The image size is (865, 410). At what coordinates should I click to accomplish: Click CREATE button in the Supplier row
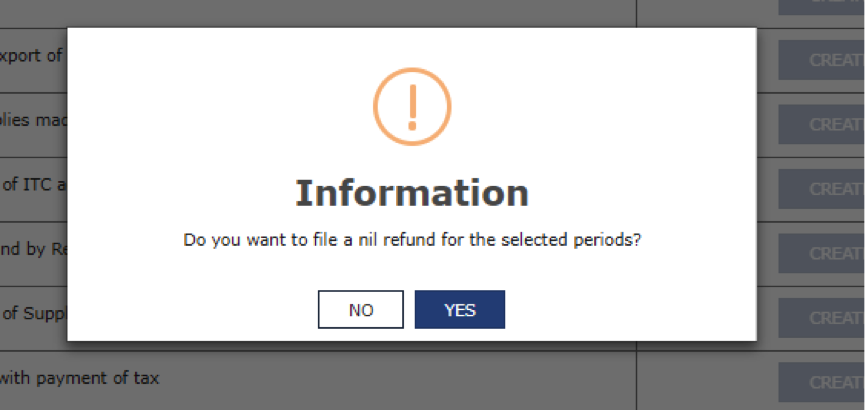pos(821,318)
